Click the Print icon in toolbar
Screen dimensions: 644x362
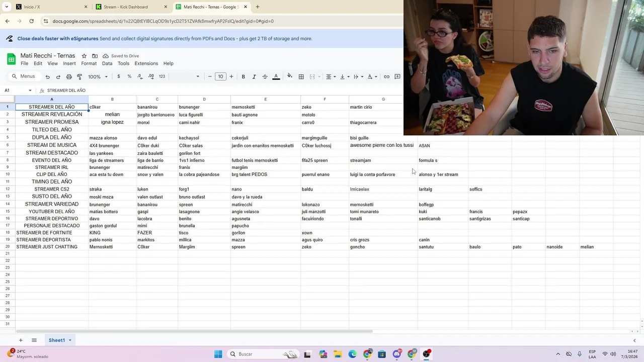click(x=69, y=76)
